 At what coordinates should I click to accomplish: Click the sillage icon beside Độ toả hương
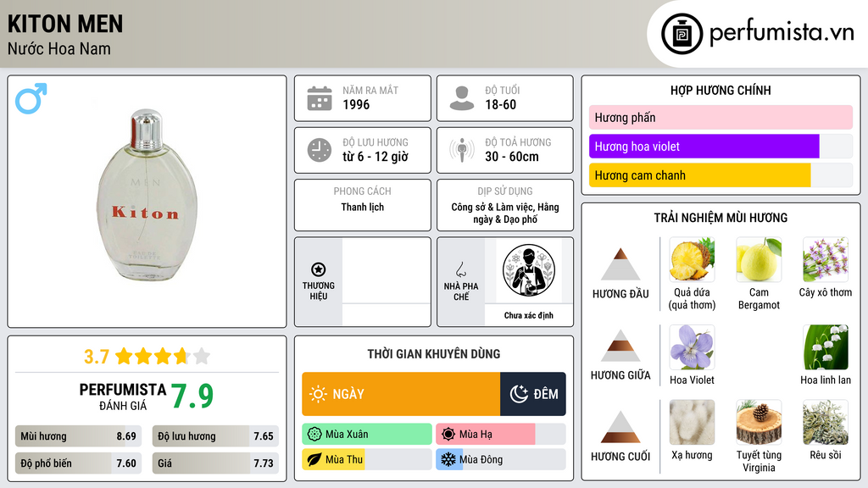462,150
